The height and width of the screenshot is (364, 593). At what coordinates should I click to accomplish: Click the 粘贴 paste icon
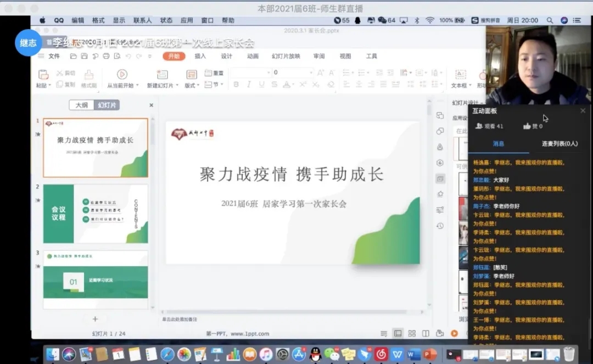point(43,74)
